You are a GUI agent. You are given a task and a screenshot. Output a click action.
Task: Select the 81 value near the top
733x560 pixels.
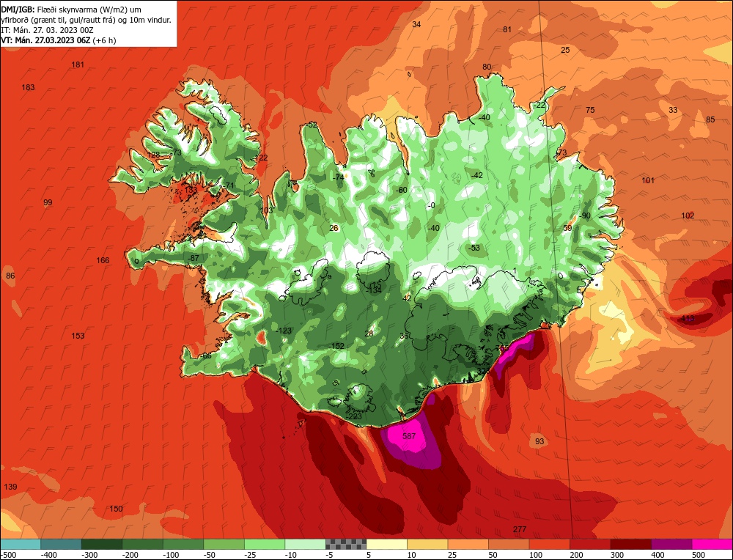click(x=507, y=29)
